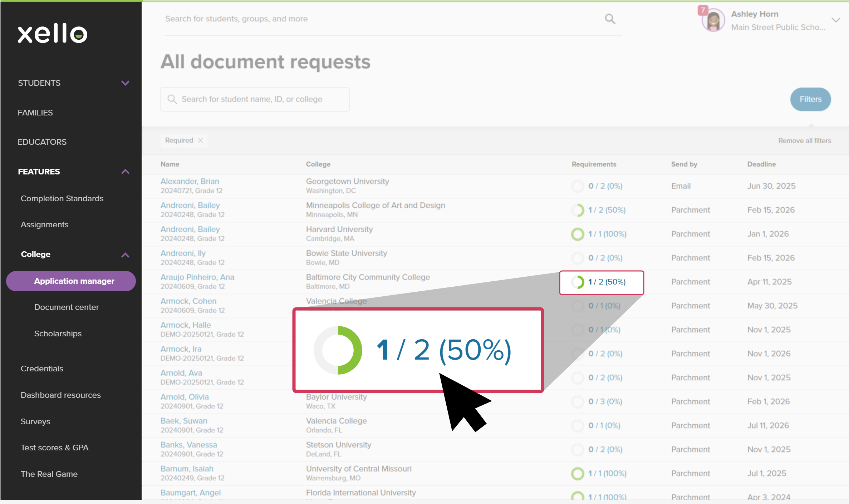Open student Alexander, Brian
This screenshot has width=849, height=504.
click(x=190, y=181)
